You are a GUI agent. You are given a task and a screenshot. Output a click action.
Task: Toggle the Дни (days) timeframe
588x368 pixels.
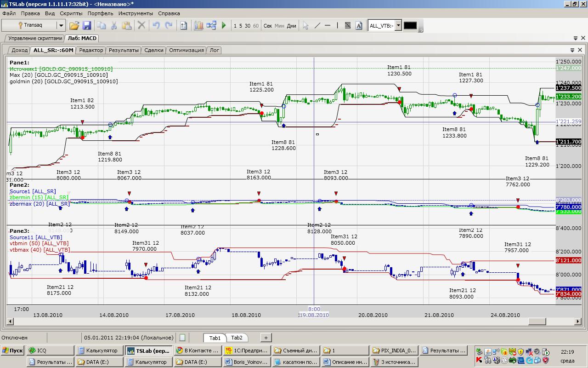(x=291, y=26)
